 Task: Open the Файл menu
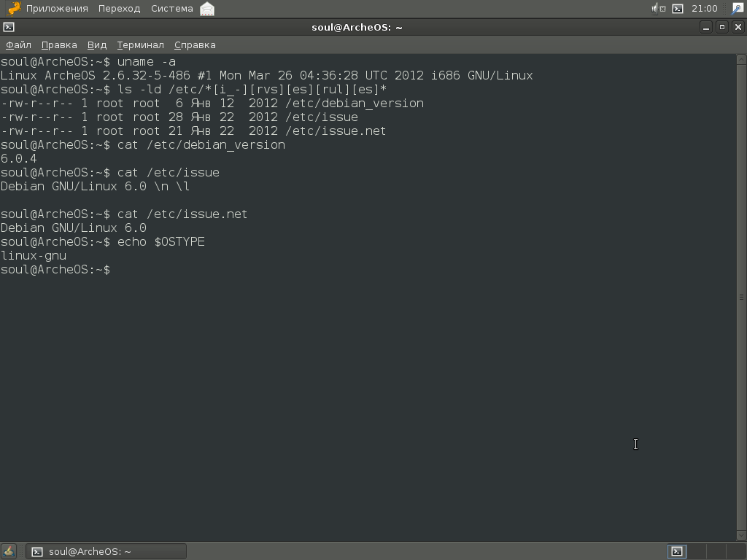point(18,44)
